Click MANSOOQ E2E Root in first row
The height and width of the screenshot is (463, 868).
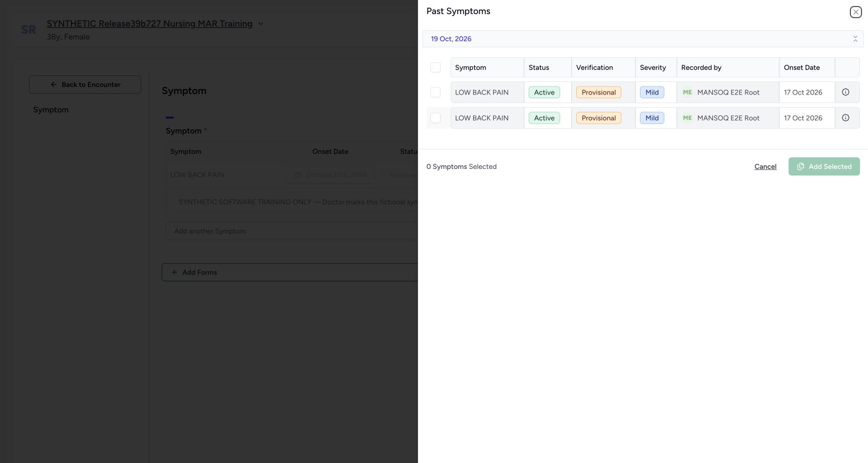(x=728, y=92)
